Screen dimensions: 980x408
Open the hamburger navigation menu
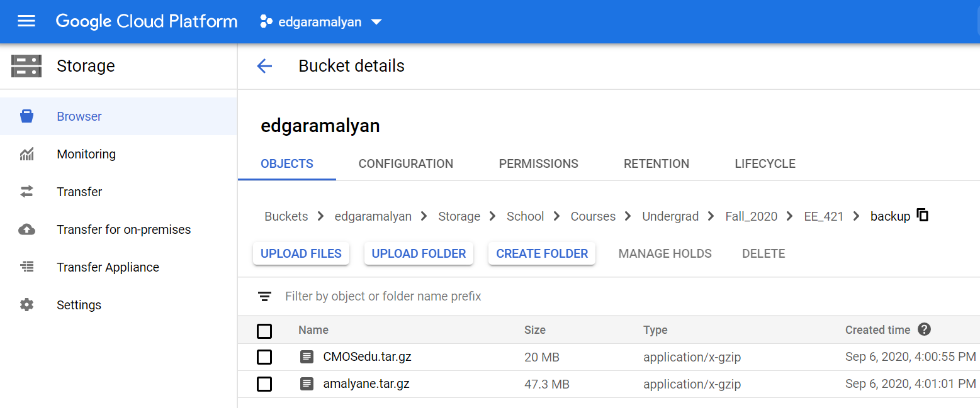point(26,21)
